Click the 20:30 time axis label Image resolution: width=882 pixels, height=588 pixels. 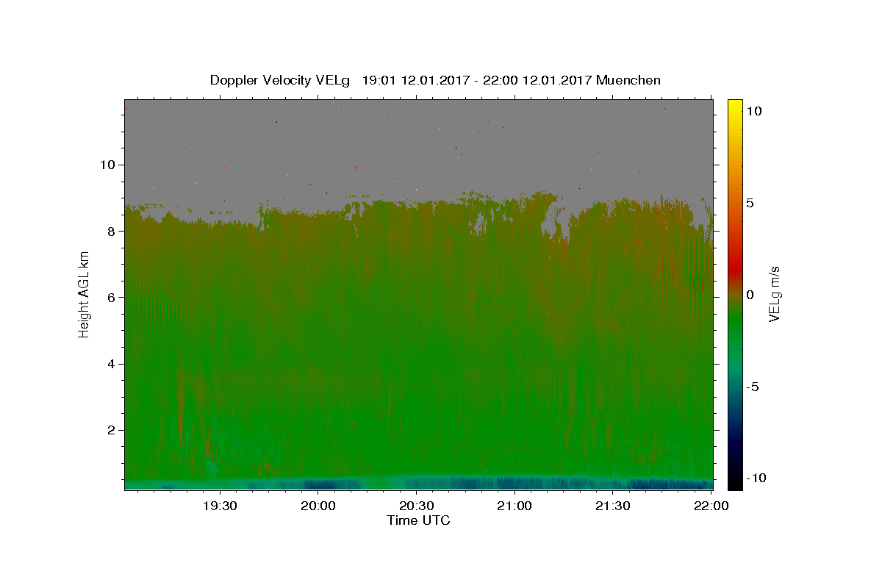click(416, 506)
